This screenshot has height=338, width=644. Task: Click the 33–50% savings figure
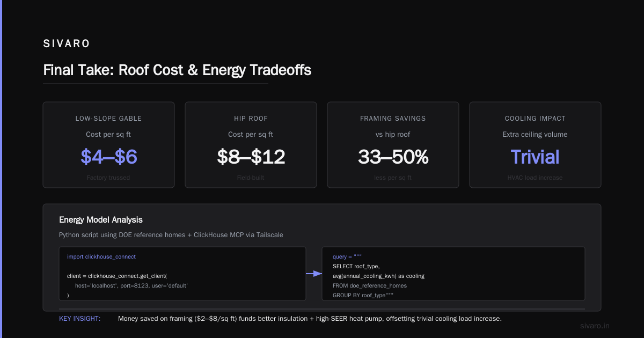point(393,157)
